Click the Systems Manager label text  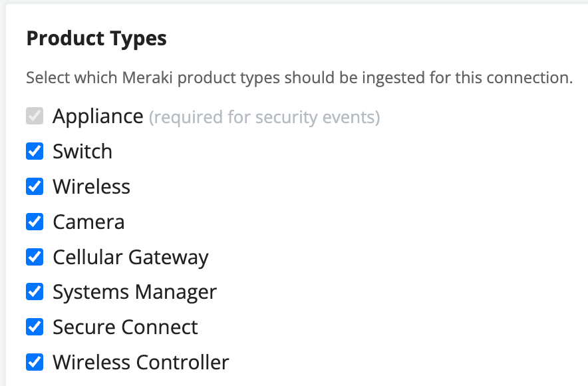[134, 293]
